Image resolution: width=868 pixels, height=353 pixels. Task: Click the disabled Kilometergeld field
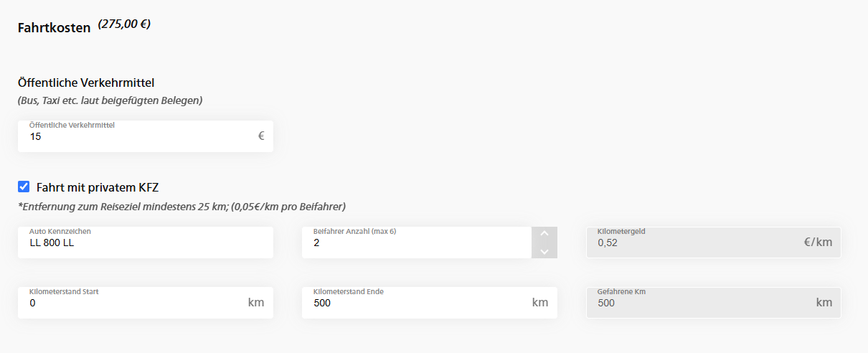(689, 243)
